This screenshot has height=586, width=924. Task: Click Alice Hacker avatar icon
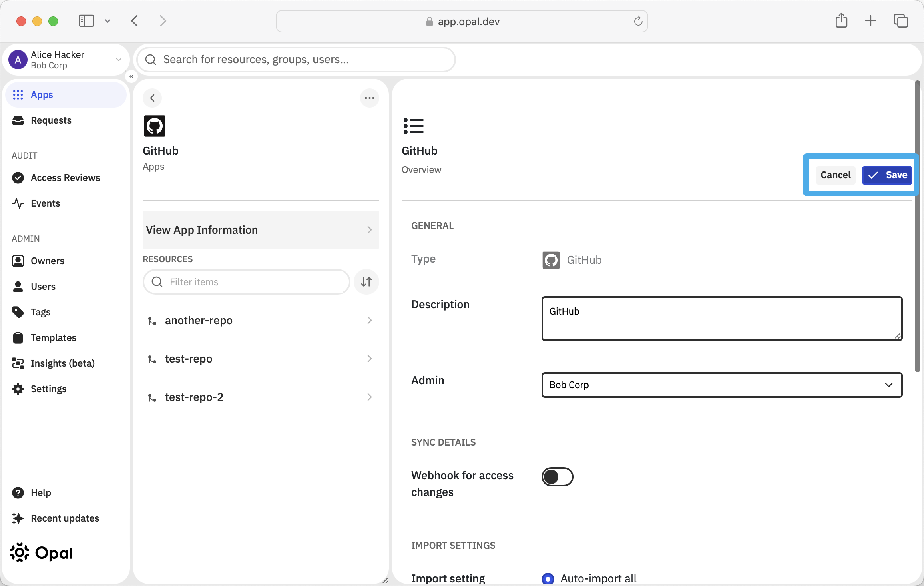coord(18,60)
